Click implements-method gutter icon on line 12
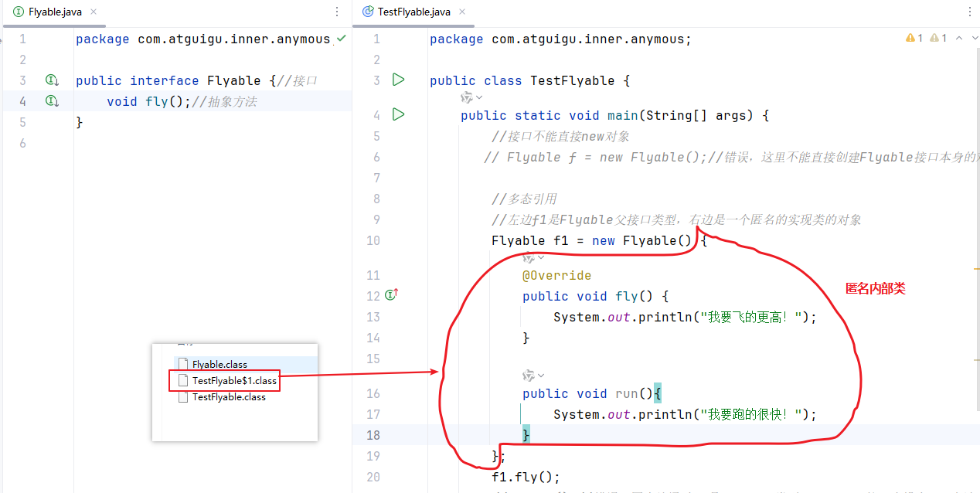 [392, 294]
